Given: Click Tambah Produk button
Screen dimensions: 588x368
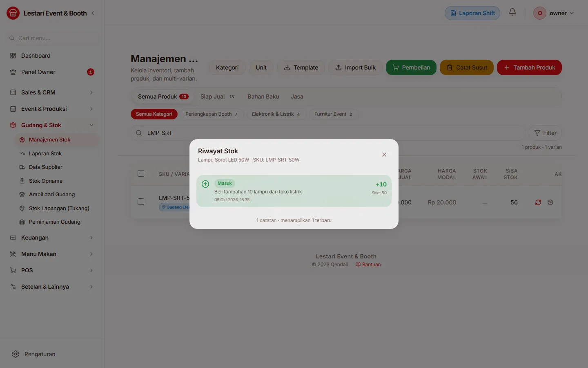Looking at the screenshot, I should click(x=529, y=67).
